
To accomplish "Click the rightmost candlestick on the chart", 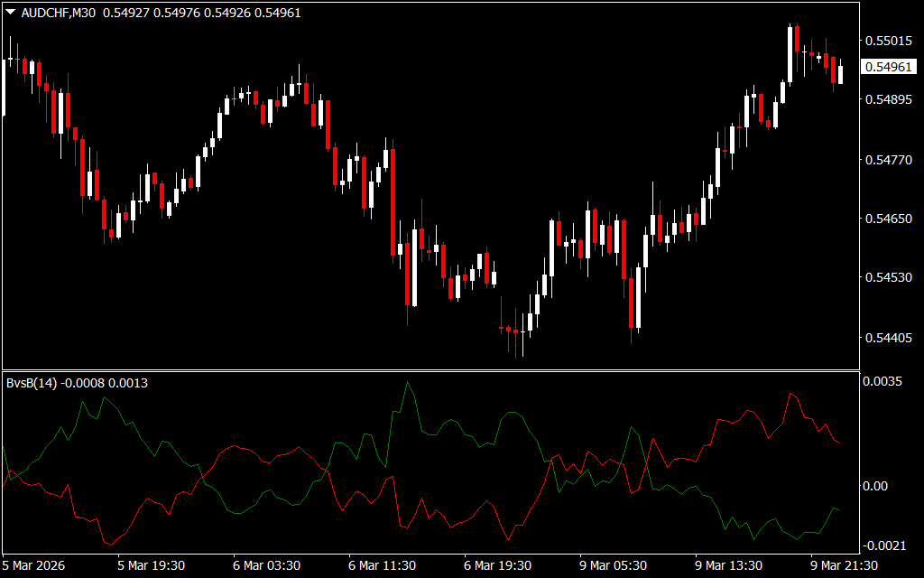I will (841, 74).
